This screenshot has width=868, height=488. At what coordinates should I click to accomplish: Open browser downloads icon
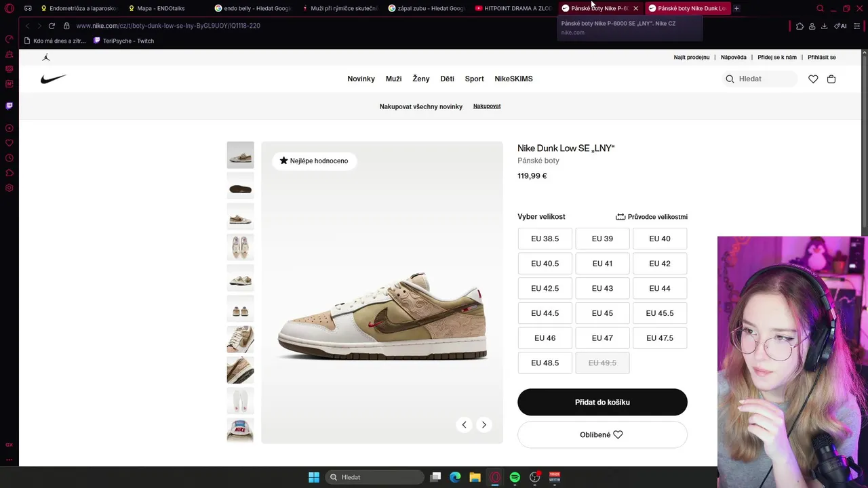click(824, 26)
